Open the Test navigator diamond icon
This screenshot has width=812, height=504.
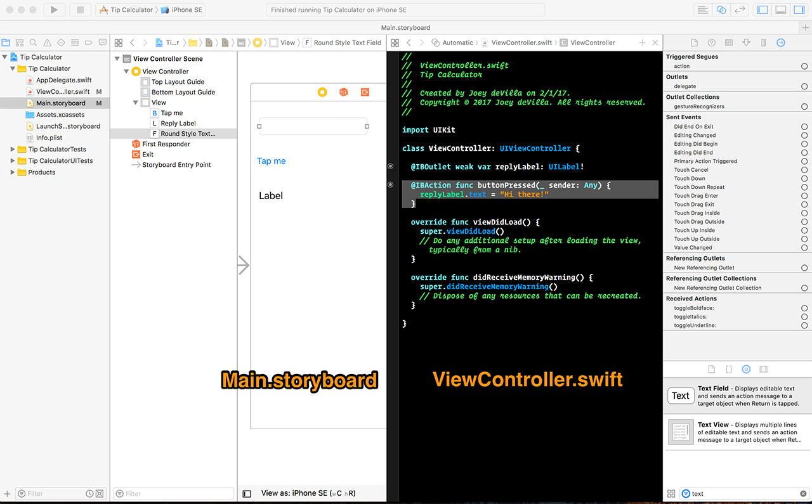click(x=61, y=42)
